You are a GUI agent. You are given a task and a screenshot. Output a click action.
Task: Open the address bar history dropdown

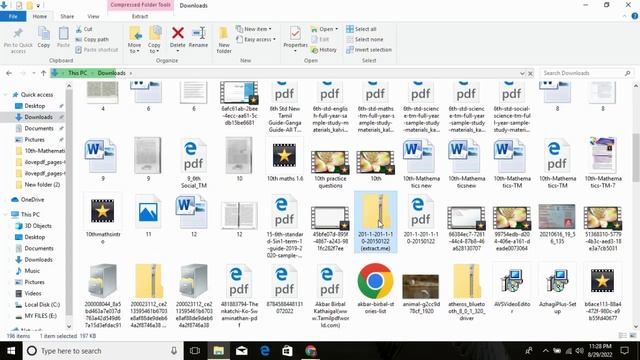tap(522, 73)
